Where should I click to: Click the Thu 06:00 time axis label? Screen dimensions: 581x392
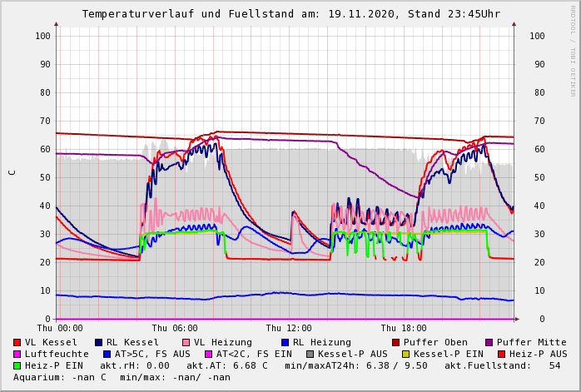tap(174, 329)
